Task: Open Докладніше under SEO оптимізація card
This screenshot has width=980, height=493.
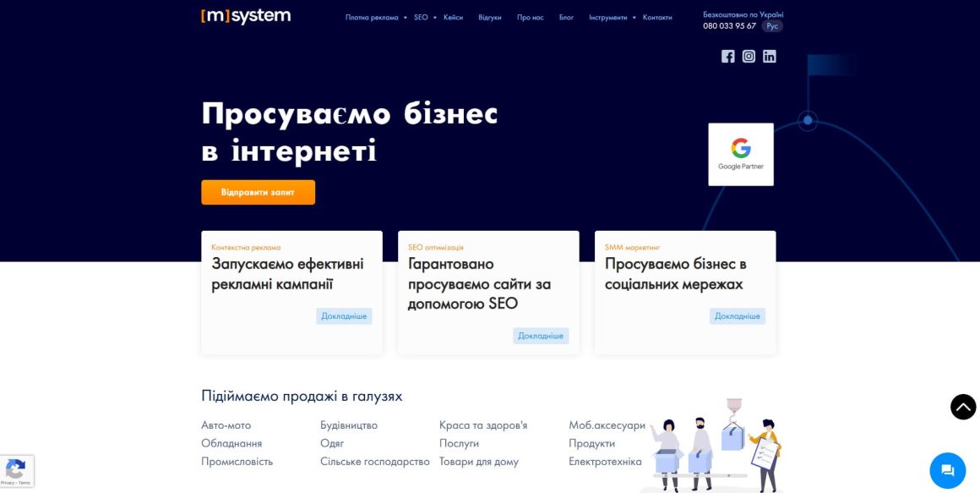Action: (541, 335)
